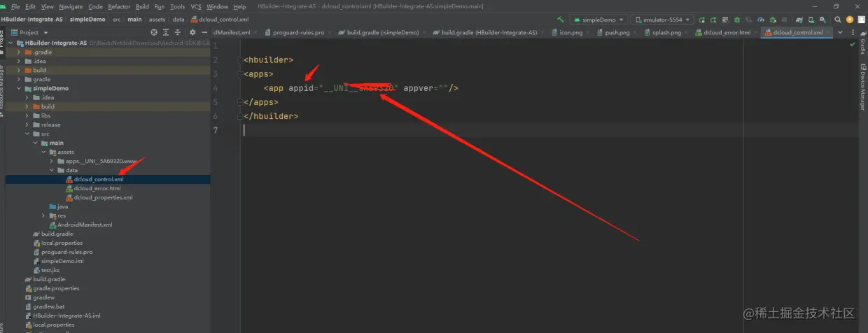
Task: Collapse the src folder
Action: point(27,134)
